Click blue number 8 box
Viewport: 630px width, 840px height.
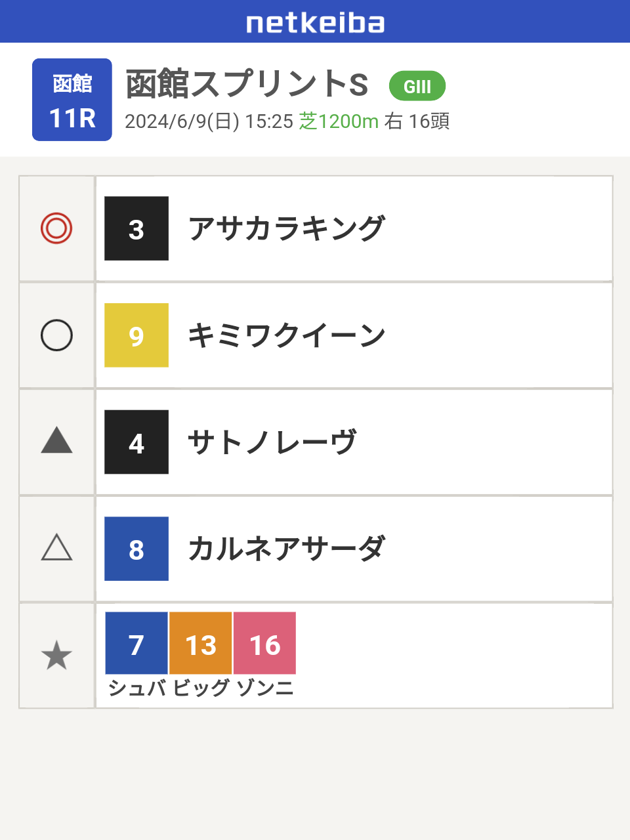(136, 549)
